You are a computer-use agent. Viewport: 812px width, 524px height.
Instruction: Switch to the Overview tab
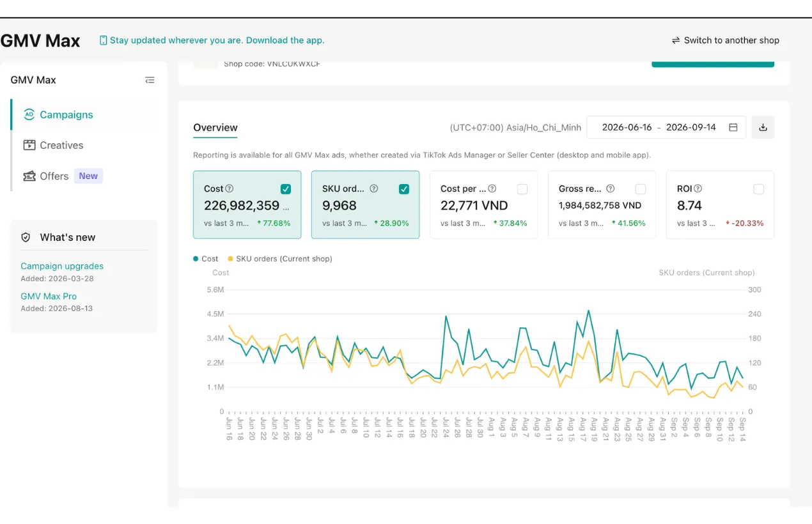[215, 127]
